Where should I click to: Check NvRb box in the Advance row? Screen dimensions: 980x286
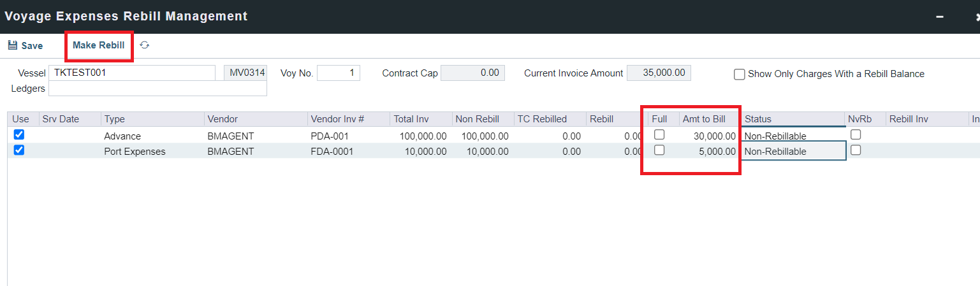click(856, 134)
